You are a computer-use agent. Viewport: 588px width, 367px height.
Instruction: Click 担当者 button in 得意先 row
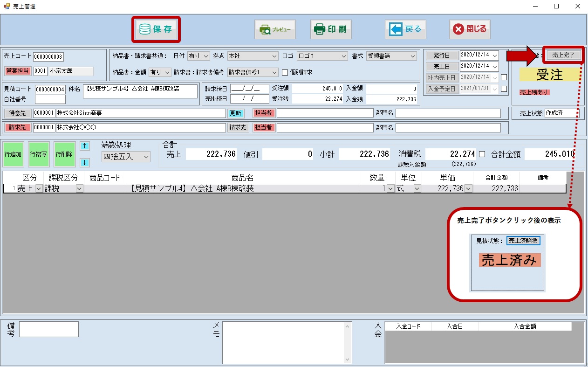pos(264,113)
